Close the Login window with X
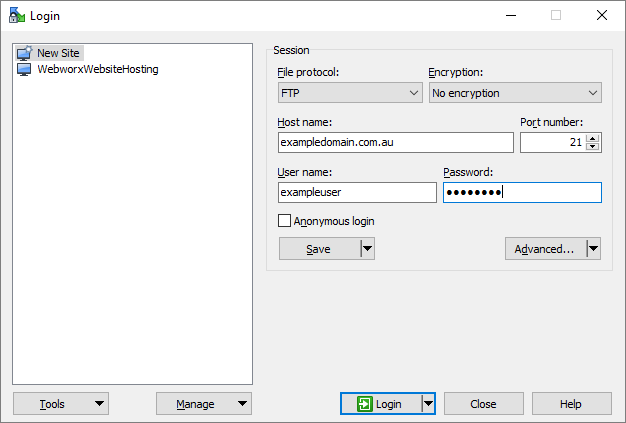The image size is (626, 423). point(602,16)
